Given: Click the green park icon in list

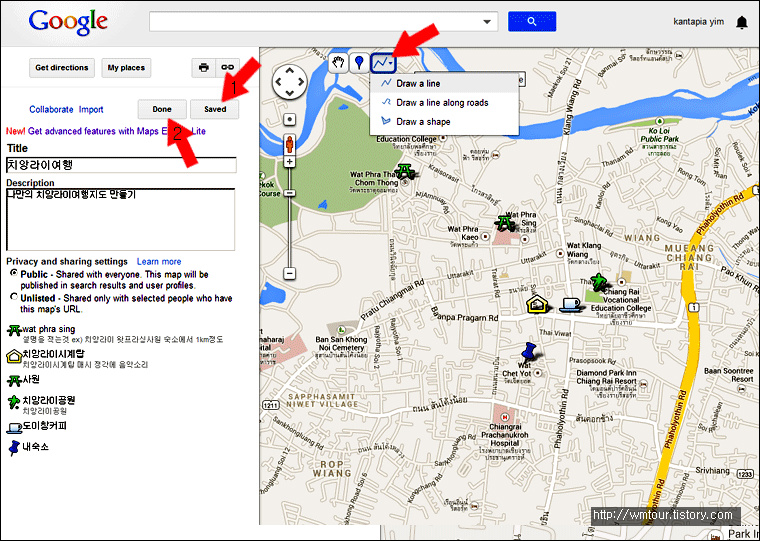Looking at the screenshot, I should coord(14,402).
